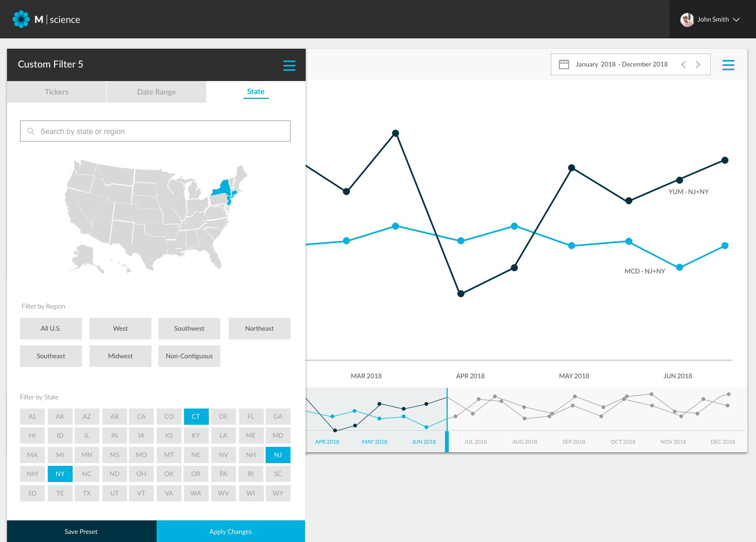Deselect the CT state toggle

[196, 417]
